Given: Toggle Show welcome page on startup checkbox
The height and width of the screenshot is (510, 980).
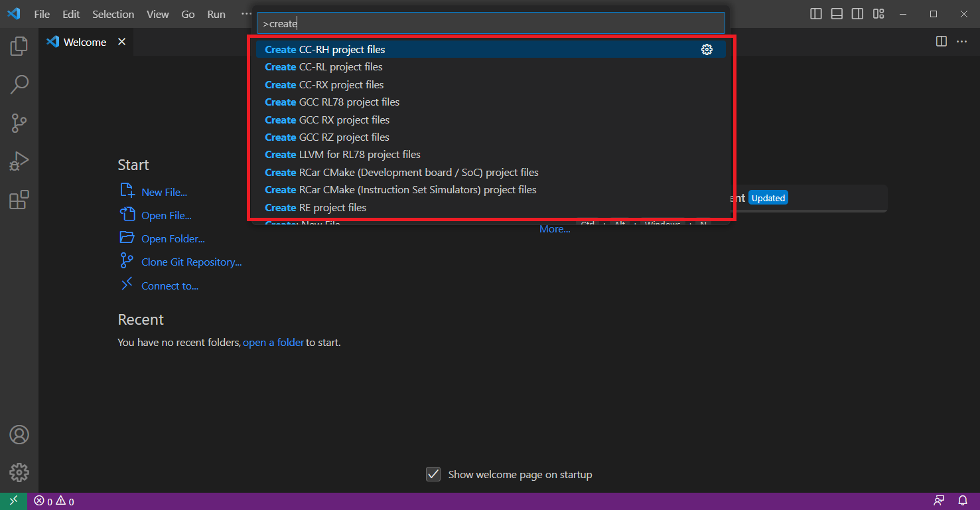Looking at the screenshot, I should [x=433, y=474].
